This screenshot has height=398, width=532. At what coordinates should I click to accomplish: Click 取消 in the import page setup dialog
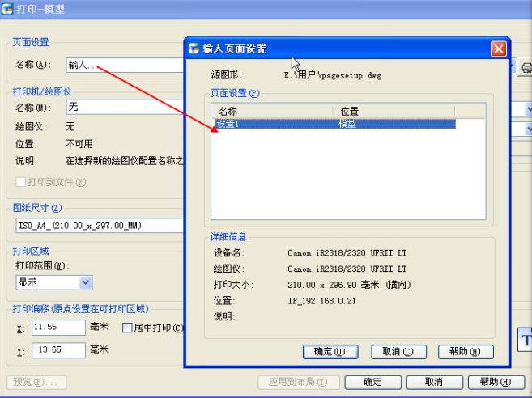[x=398, y=352]
